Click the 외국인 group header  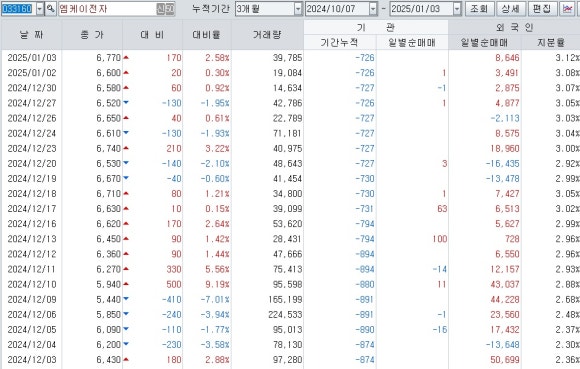click(x=514, y=27)
